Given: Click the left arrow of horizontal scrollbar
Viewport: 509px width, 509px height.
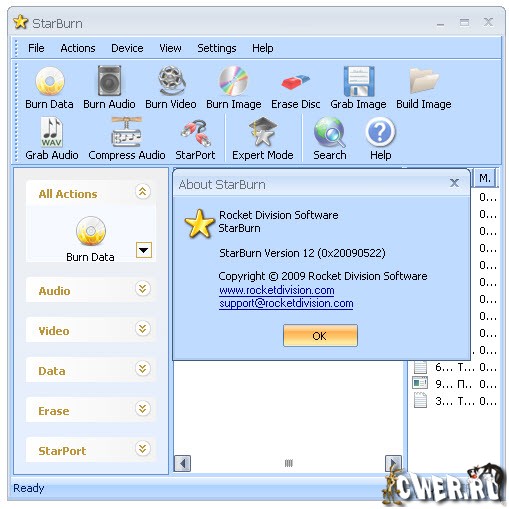Looking at the screenshot, I should (182, 463).
